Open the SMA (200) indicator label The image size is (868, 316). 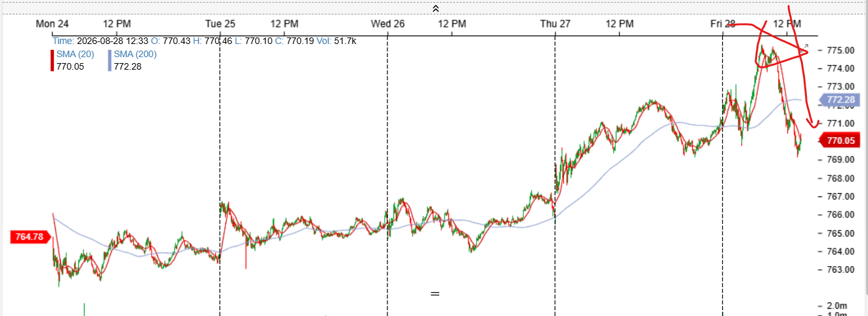[135, 54]
